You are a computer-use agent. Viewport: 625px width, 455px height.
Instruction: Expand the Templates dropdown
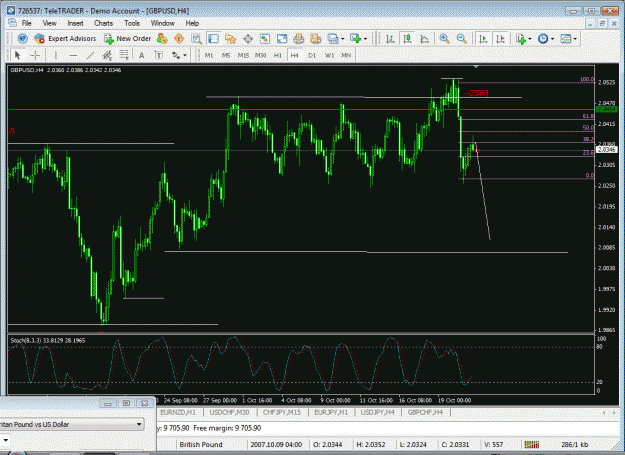click(575, 39)
